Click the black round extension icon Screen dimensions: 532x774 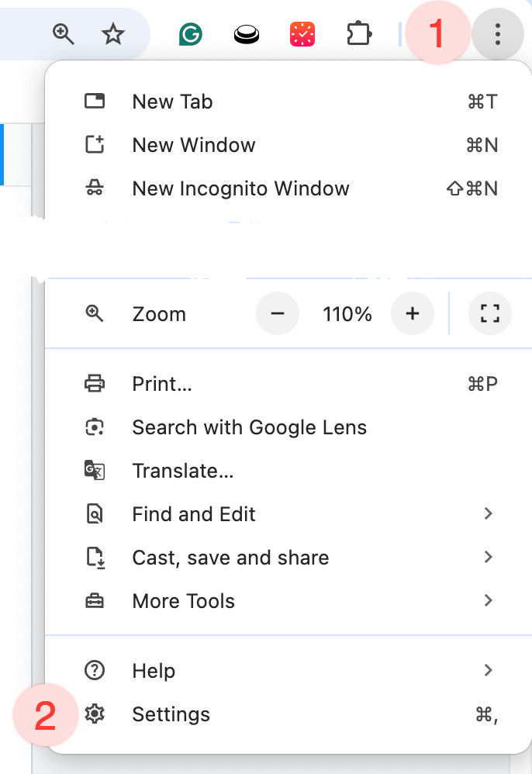pyautogui.click(x=246, y=34)
